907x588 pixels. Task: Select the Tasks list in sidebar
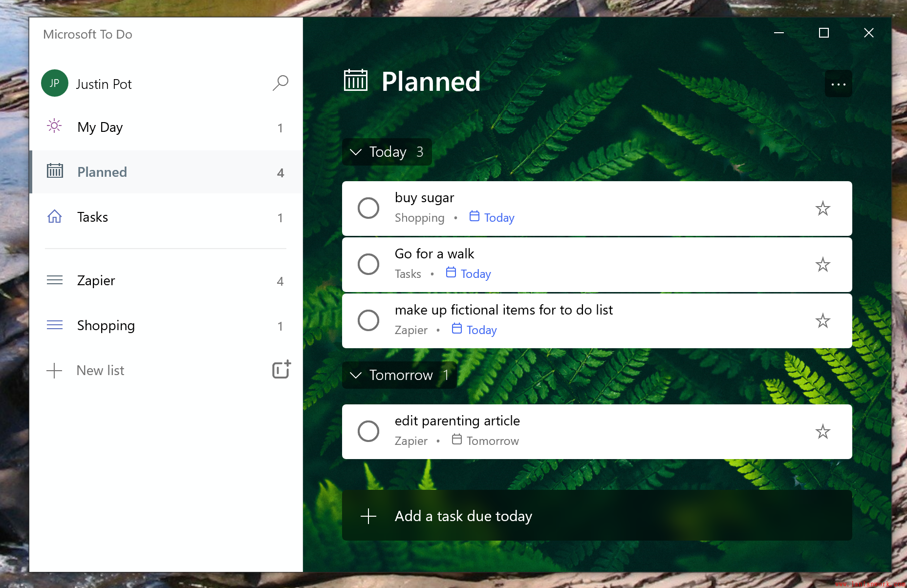coord(92,217)
